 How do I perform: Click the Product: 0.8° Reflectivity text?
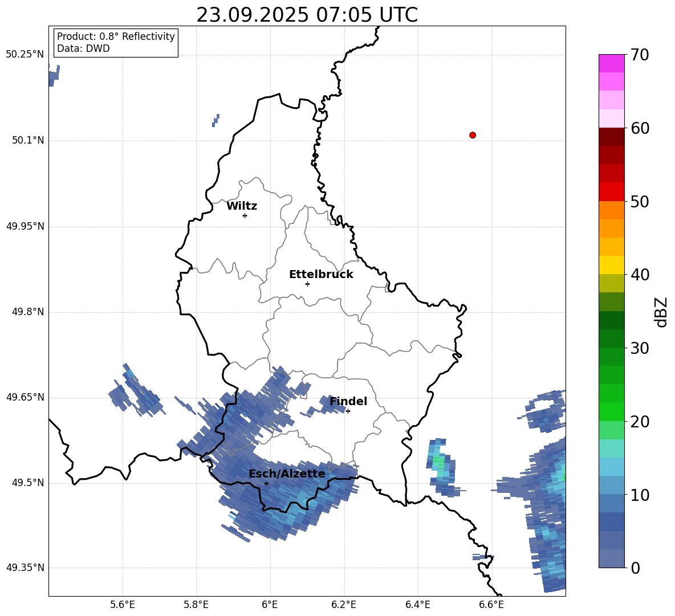tap(116, 36)
